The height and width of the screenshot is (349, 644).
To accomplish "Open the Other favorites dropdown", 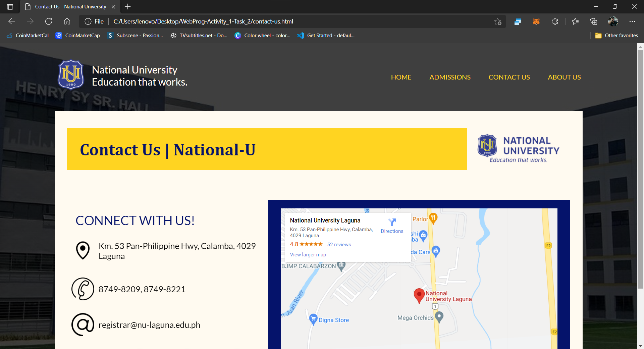I will pos(616,35).
